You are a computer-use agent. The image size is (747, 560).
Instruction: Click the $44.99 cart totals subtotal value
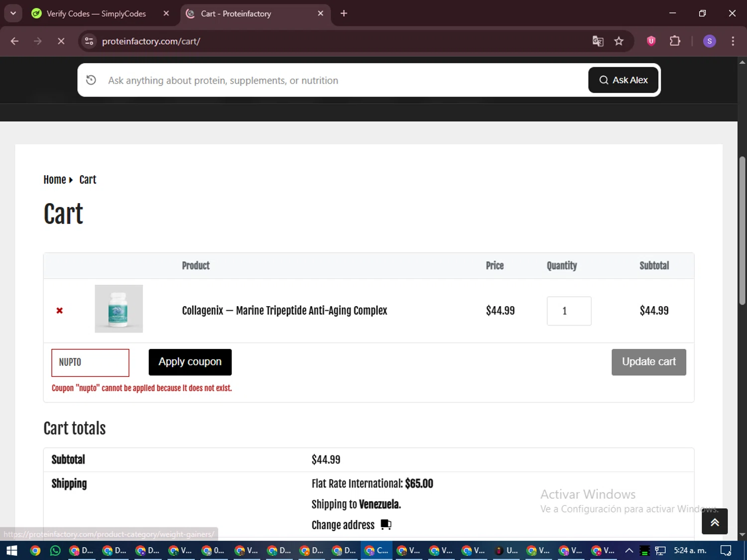[326, 460]
